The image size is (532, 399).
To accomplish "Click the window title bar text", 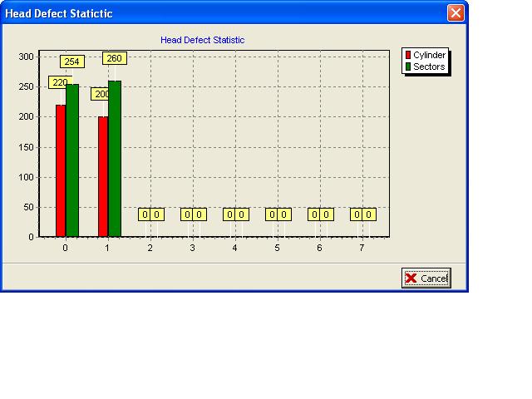I will [59, 13].
